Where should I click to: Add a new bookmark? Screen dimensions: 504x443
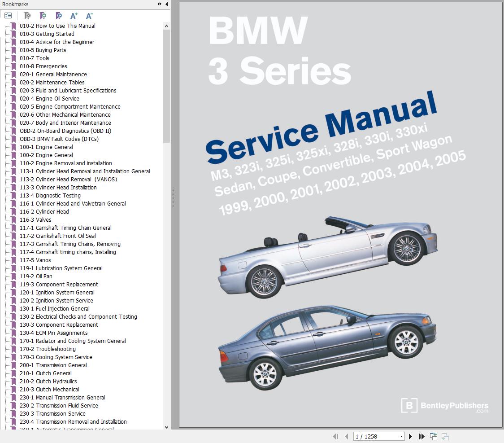pyautogui.click(x=43, y=15)
